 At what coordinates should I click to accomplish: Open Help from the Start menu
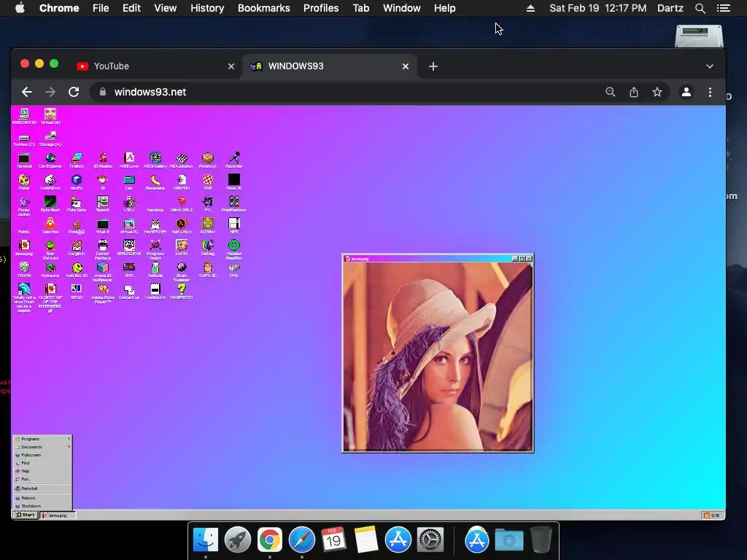42,471
